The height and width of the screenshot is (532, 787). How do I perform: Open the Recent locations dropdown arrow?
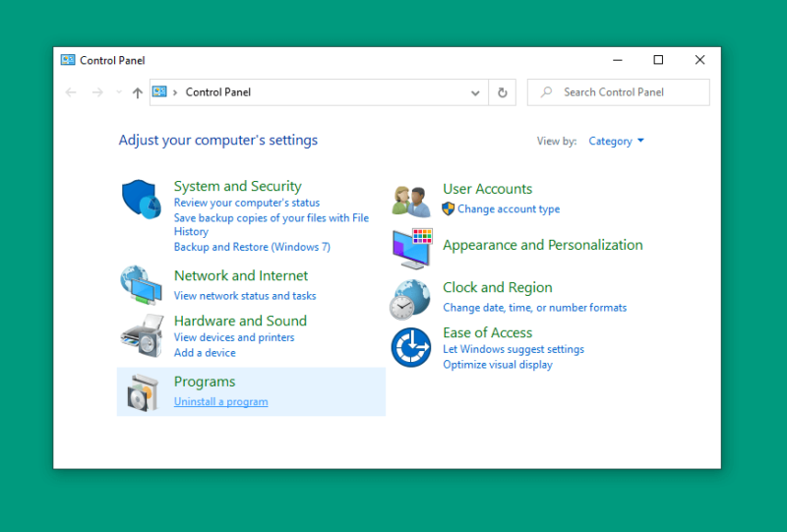tap(119, 92)
